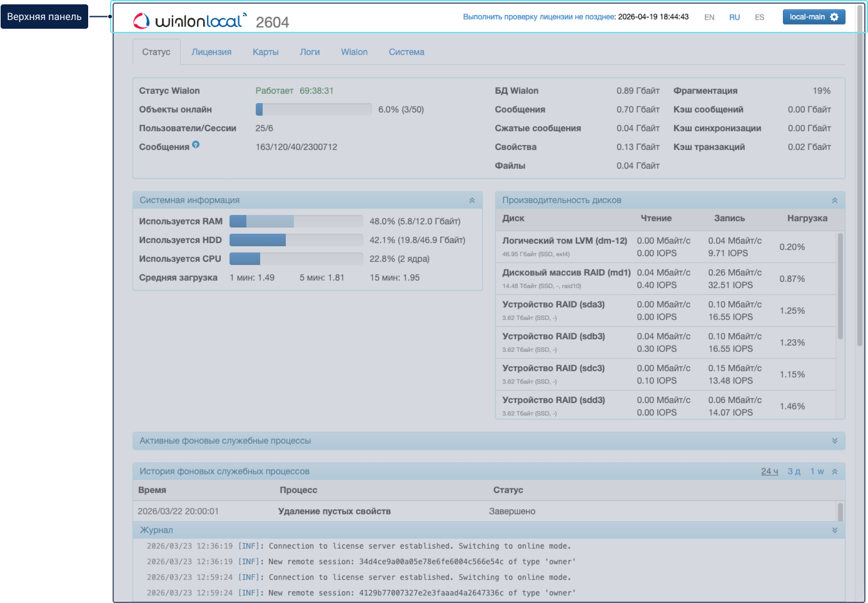The image size is (868, 603).
Task: Click the disk performance table scrollbar
Action: pyautogui.click(x=840, y=287)
